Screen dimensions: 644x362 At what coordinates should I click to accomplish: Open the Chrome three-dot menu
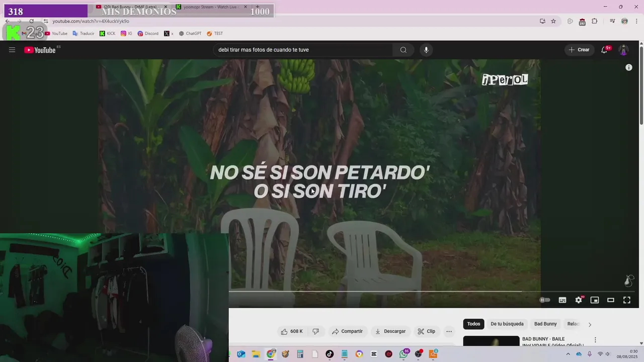[637, 21]
